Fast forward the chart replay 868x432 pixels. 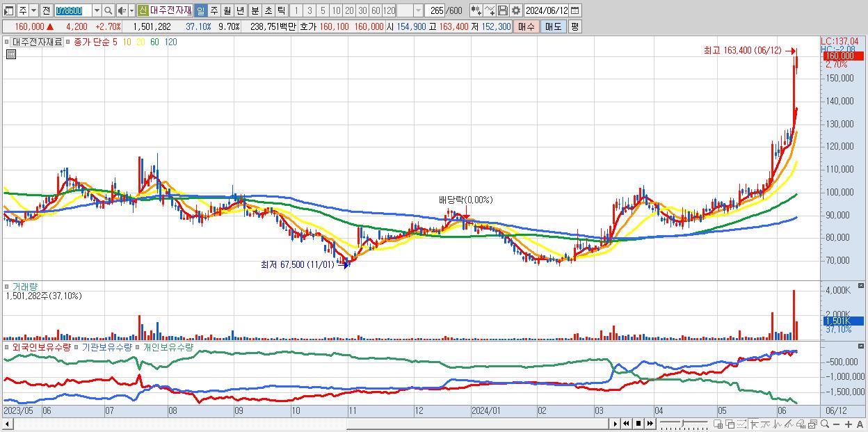(x=650, y=424)
